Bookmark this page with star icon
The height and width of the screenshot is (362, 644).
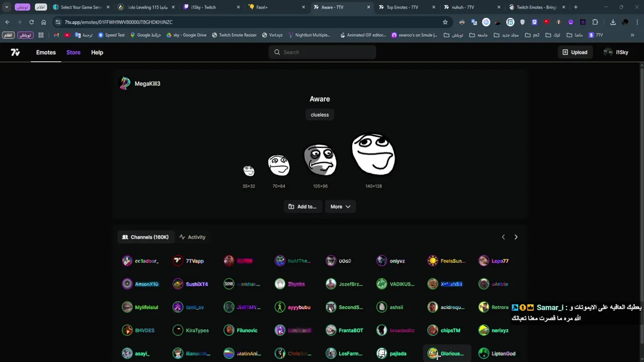click(x=445, y=22)
